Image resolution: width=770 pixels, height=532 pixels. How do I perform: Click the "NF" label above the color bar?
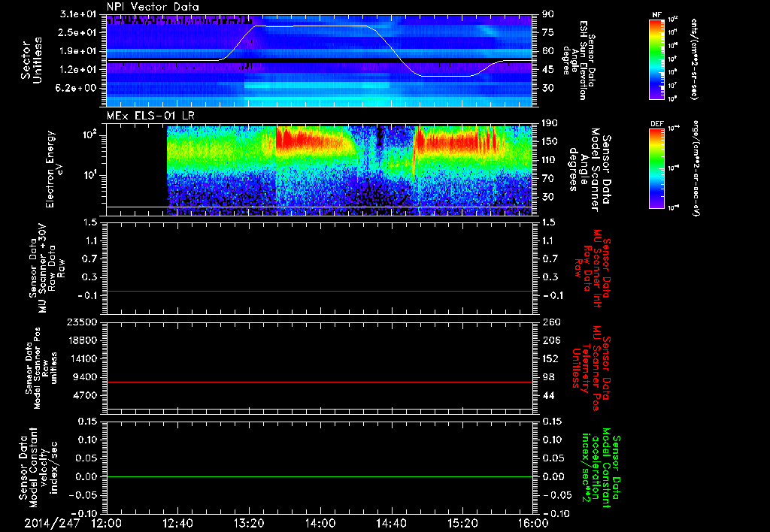pos(656,15)
